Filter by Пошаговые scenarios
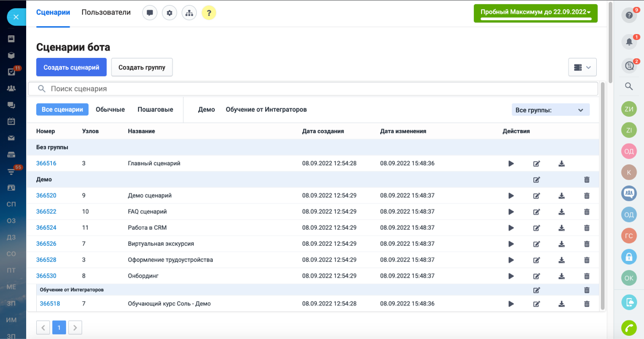This screenshot has width=644, height=339. click(155, 110)
